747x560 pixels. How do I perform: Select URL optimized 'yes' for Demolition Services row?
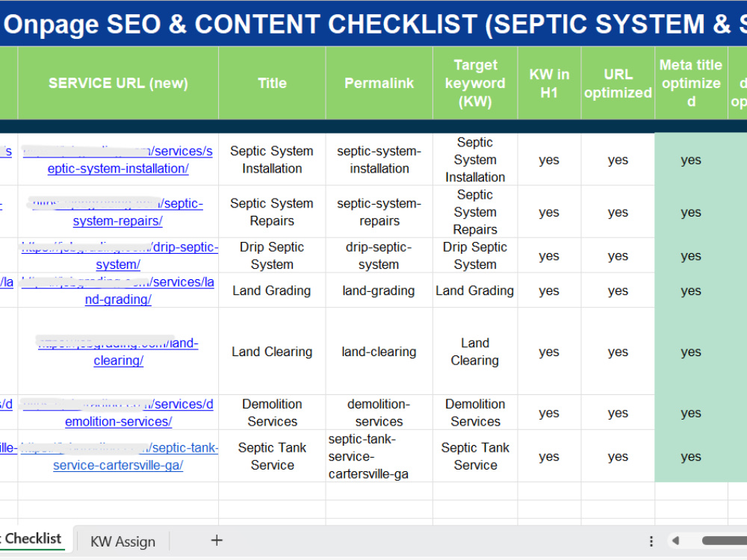tap(618, 412)
